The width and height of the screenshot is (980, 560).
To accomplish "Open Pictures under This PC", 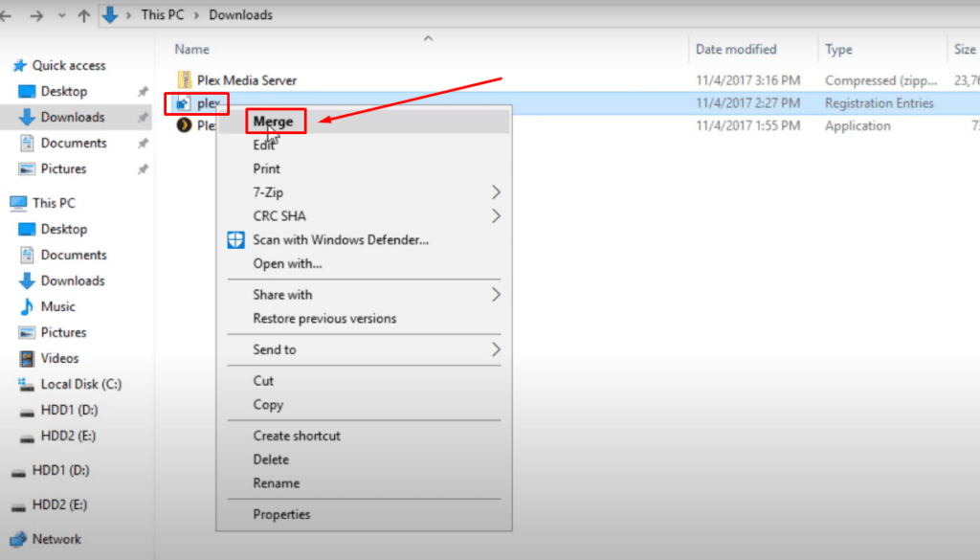I will tap(64, 332).
